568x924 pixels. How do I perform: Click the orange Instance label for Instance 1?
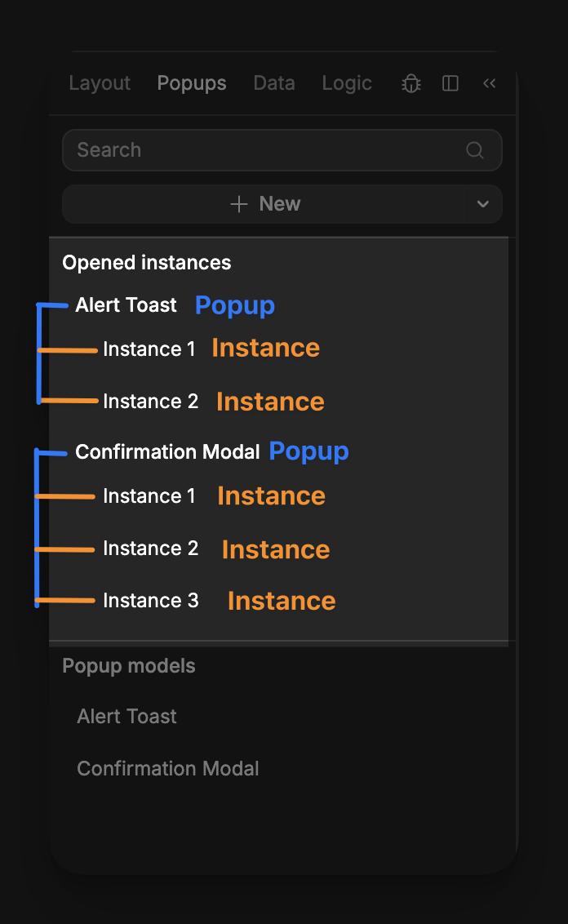(x=265, y=348)
